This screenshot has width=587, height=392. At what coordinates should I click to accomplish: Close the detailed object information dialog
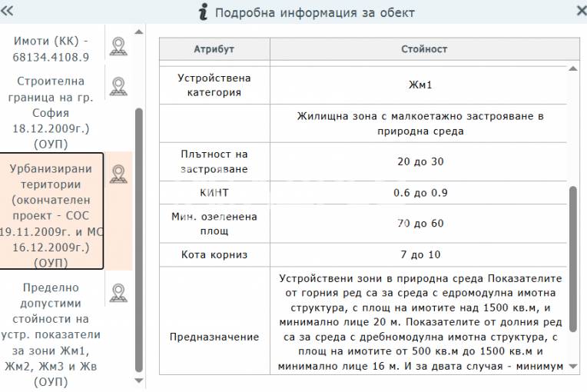582,11
